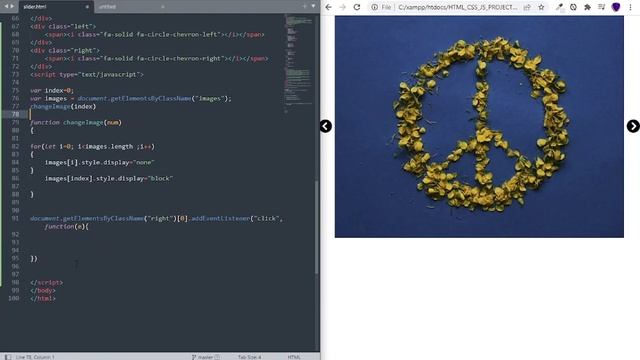Click the Line, Column status indicator

pos(35,357)
